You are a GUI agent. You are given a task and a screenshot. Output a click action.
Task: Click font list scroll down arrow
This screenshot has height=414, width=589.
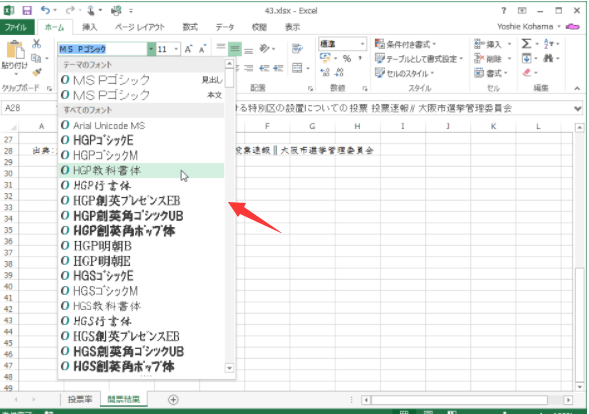[229, 368]
